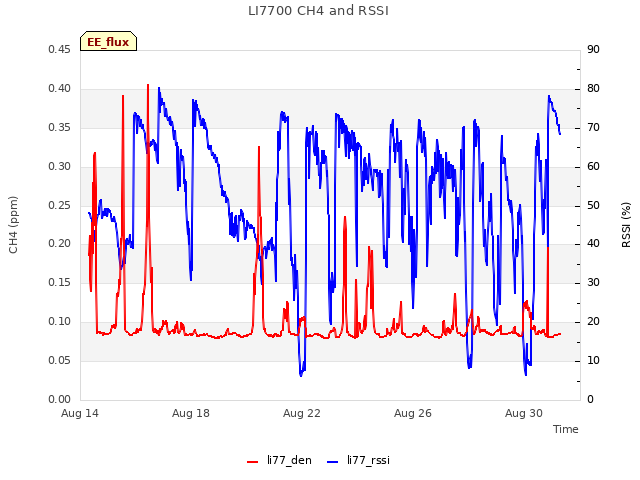The image size is (640, 480).
Task: Click the 0.10 left axis value
Action: [x=59, y=322]
